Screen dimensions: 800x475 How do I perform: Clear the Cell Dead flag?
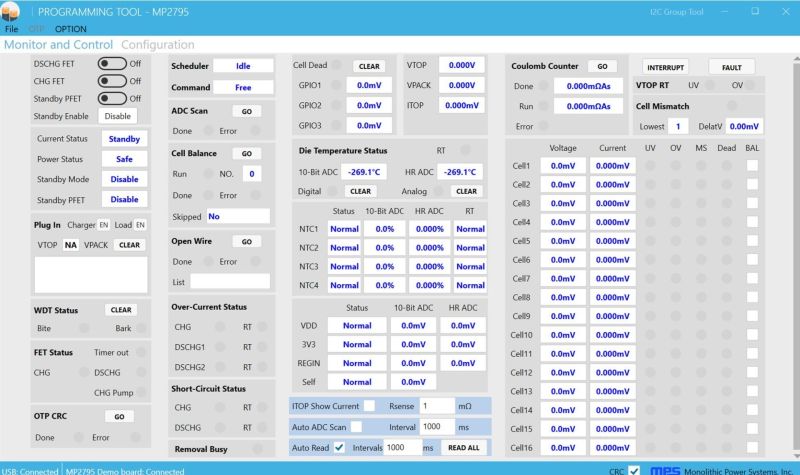pyautogui.click(x=369, y=66)
